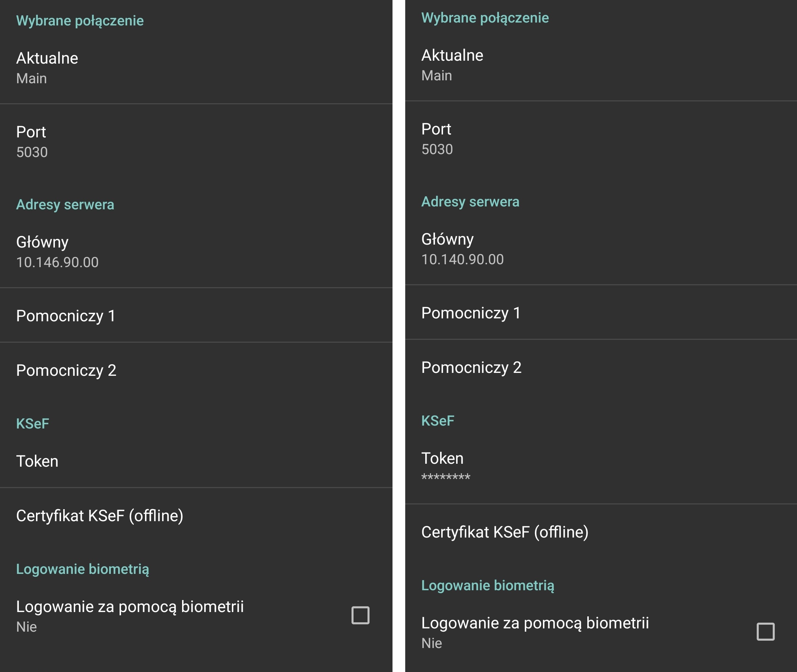The image size is (797, 672).
Task: Select Aktualne connection Main in right panel
Action: (452, 65)
